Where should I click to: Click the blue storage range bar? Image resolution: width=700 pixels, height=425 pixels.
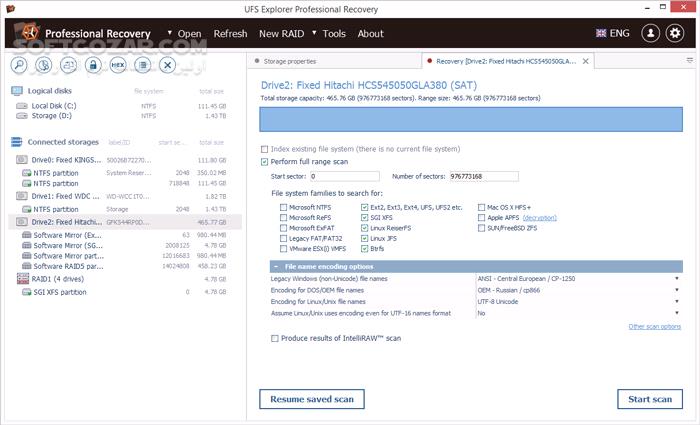(471, 119)
